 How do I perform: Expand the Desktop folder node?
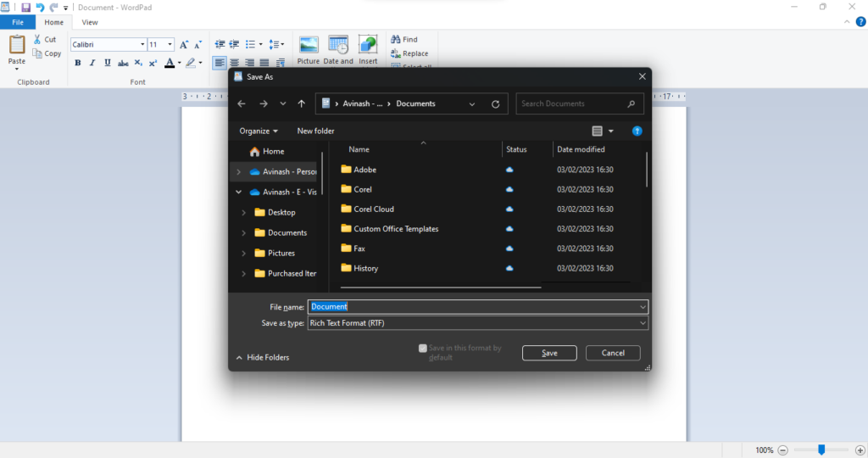point(243,213)
